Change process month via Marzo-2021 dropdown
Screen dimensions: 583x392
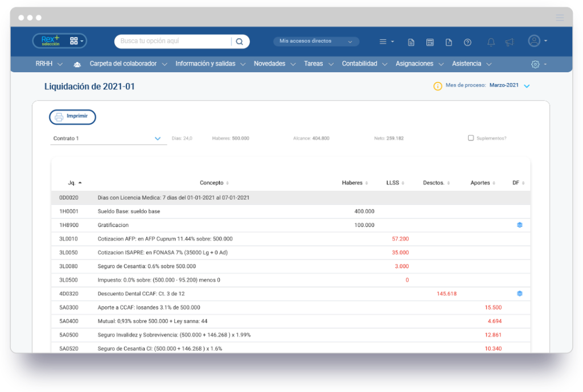[509, 85]
